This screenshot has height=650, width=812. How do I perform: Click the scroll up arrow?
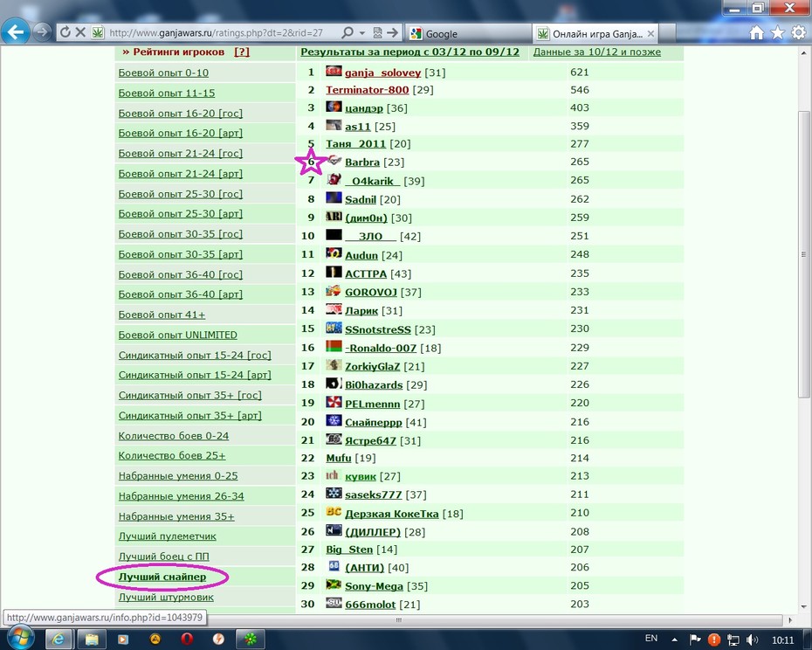tap(803, 52)
